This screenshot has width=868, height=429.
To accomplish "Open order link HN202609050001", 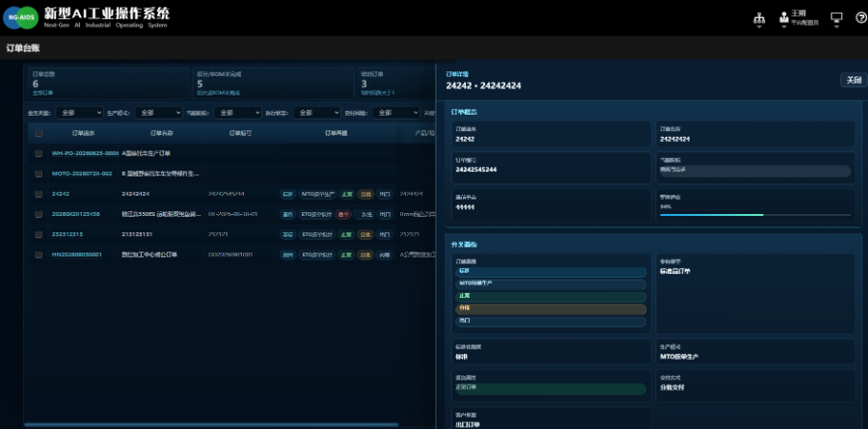I will click(x=76, y=255).
